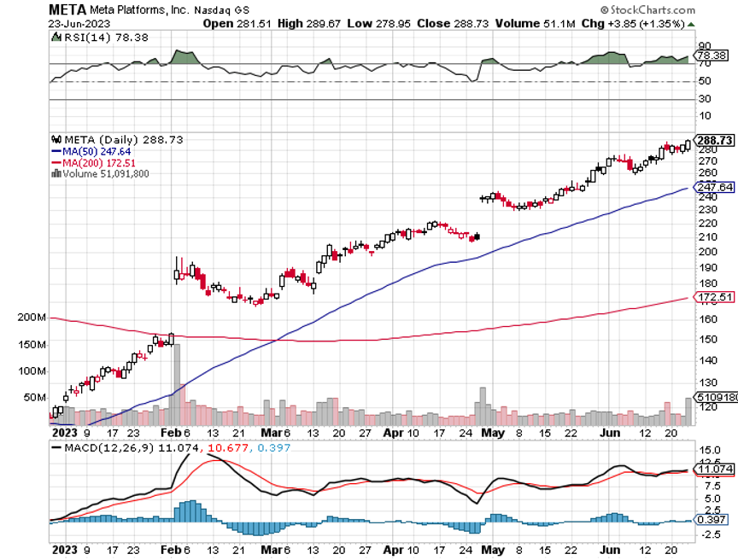Click the Volume 51,091,800 legend text

[x=106, y=173]
